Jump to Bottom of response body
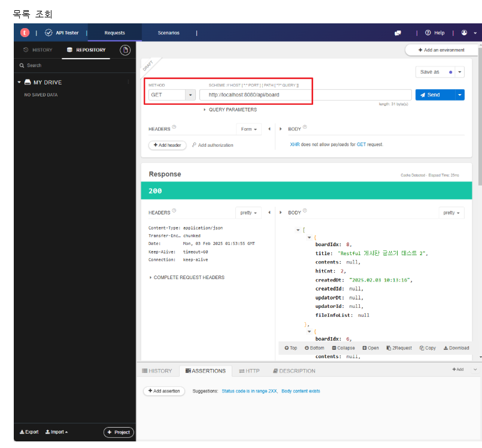This screenshot has width=482, height=448. click(x=314, y=348)
